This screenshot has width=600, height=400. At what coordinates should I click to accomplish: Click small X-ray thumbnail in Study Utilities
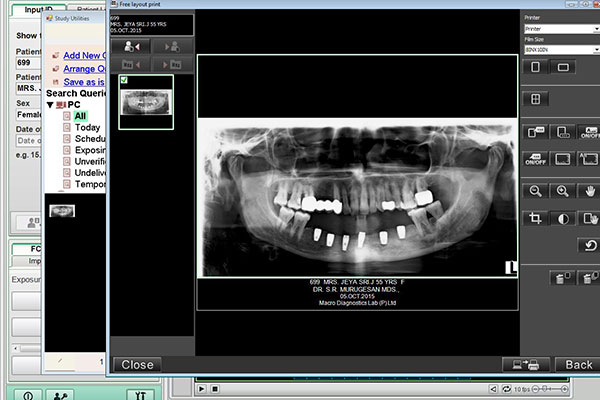click(62, 211)
